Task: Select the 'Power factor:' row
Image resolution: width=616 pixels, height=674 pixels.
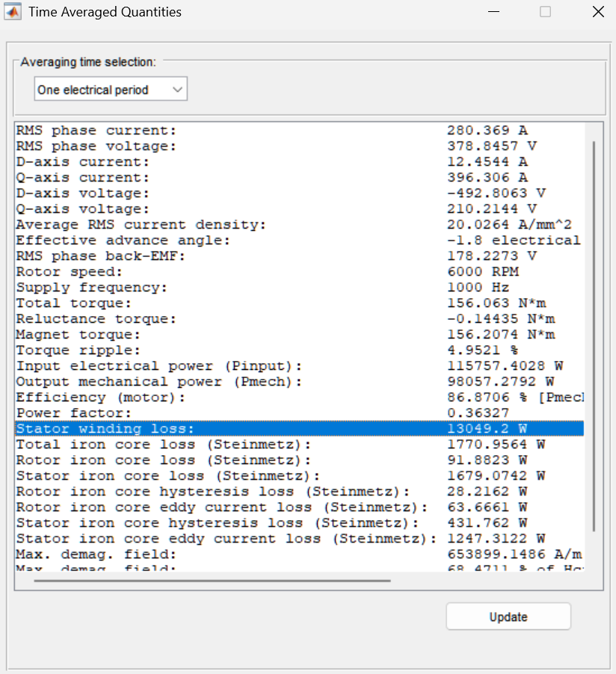Action: coord(299,412)
